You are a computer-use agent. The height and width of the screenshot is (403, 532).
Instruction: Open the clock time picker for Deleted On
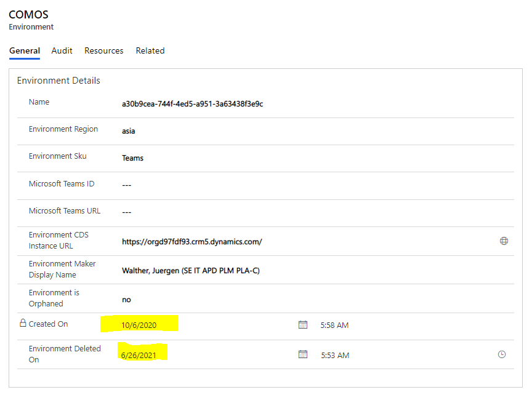tap(501, 354)
